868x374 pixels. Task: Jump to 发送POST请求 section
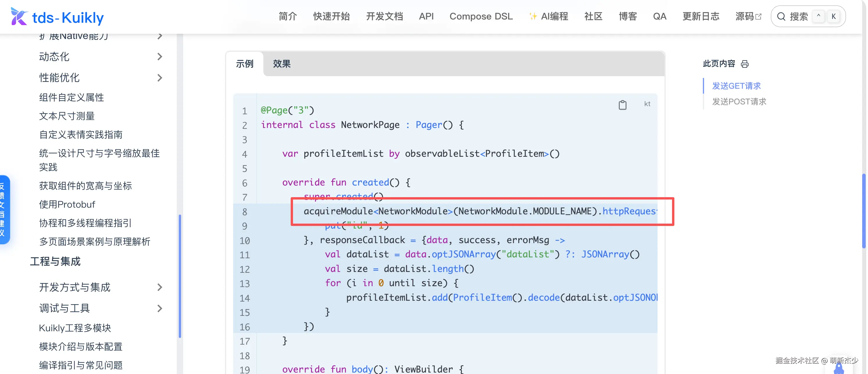pyautogui.click(x=739, y=101)
